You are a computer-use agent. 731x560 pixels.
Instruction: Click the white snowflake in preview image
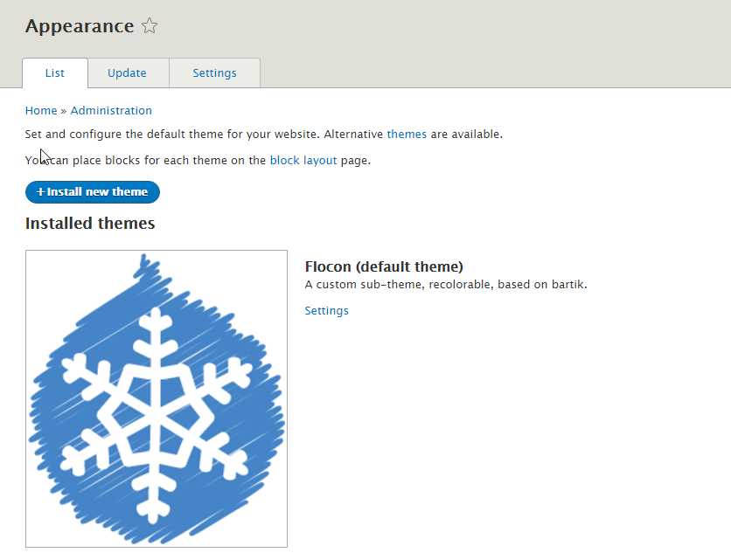154,415
